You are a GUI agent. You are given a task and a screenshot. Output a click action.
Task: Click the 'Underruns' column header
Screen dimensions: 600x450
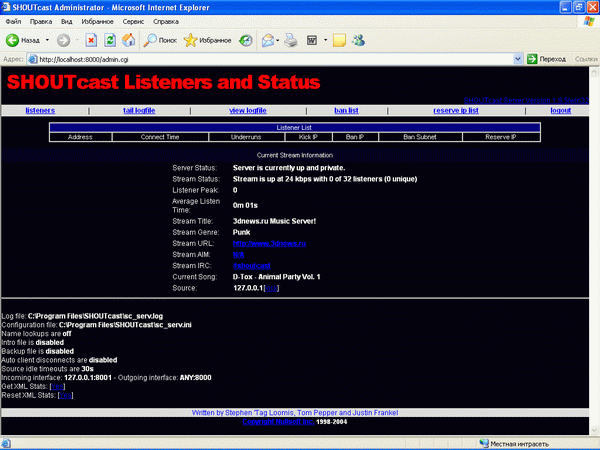pyautogui.click(x=246, y=137)
